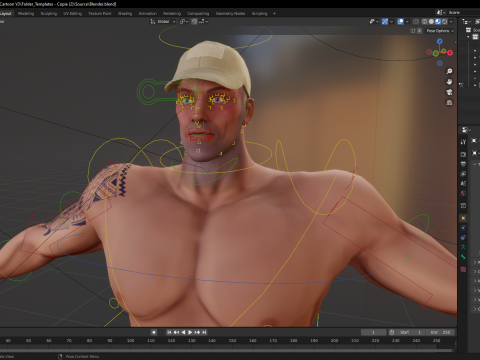Open the Texture Paint workspace tab
Image resolution: width=480 pixels, height=360 pixels.
(x=99, y=14)
